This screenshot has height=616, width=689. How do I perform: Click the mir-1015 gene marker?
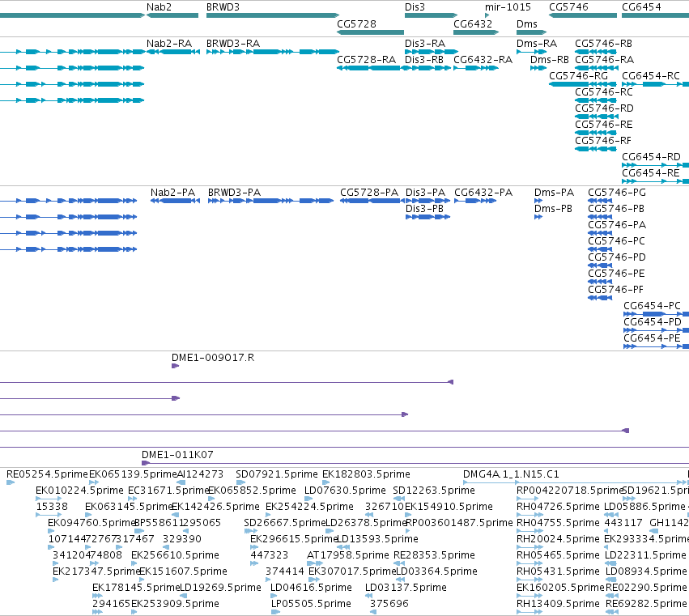click(487, 15)
